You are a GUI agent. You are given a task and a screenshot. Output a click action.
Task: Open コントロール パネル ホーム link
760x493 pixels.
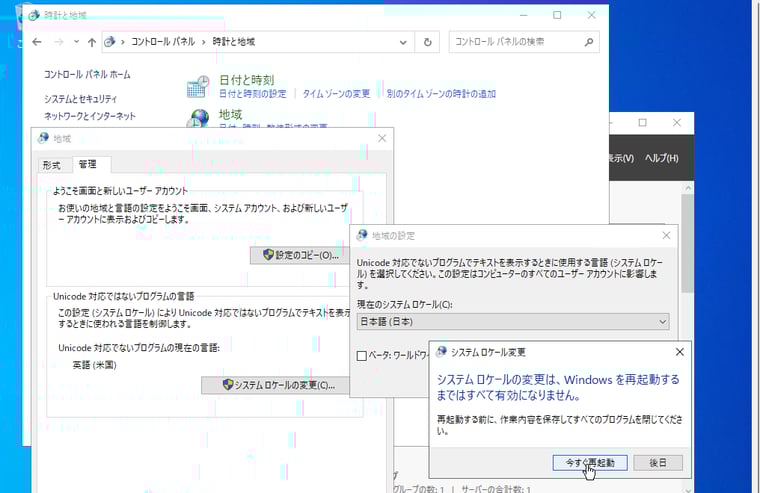[x=87, y=75]
